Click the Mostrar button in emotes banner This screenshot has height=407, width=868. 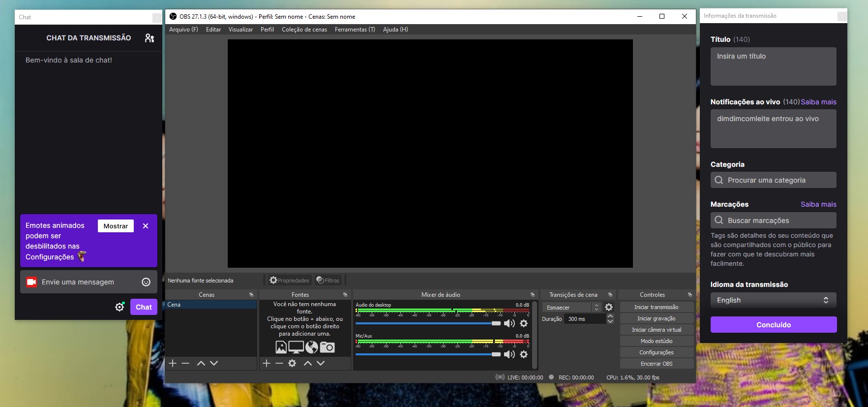pyautogui.click(x=116, y=226)
